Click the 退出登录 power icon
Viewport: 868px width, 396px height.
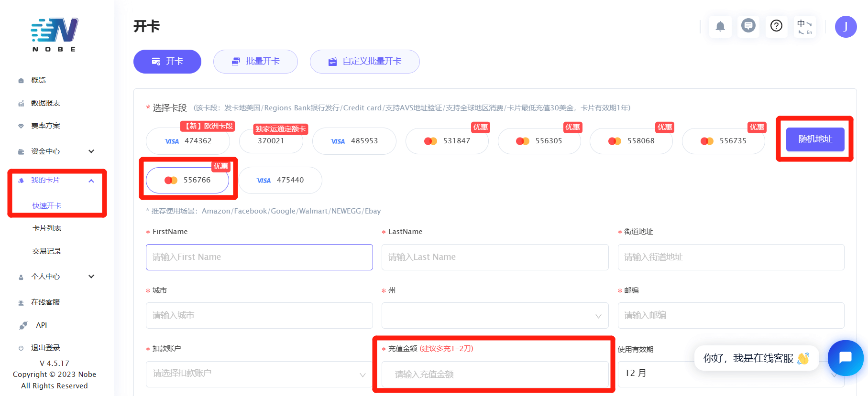pyautogui.click(x=21, y=348)
